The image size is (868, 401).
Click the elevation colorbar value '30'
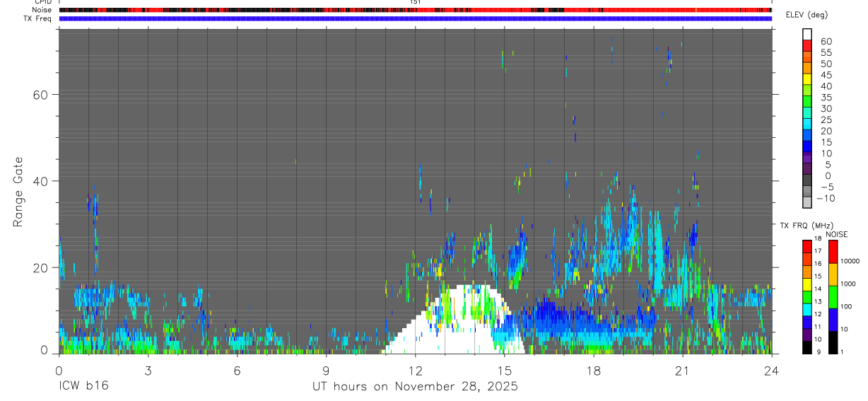825,109
